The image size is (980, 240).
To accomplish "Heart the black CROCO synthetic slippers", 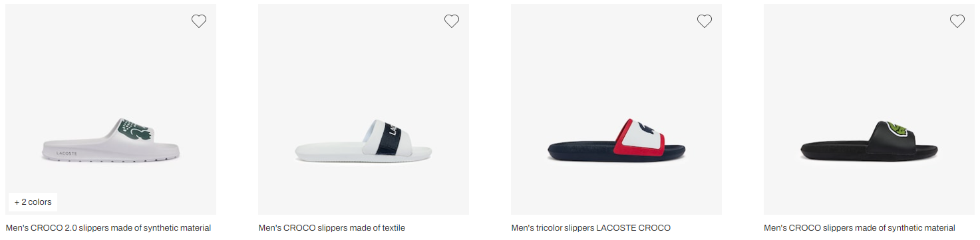I will (x=957, y=21).
